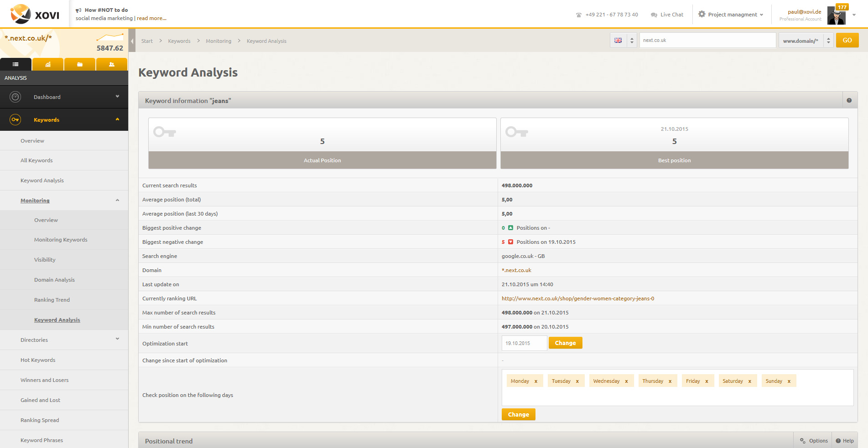Open Visibility submenu item
This screenshot has height=448, width=868.
pyautogui.click(x=45, y=260)
